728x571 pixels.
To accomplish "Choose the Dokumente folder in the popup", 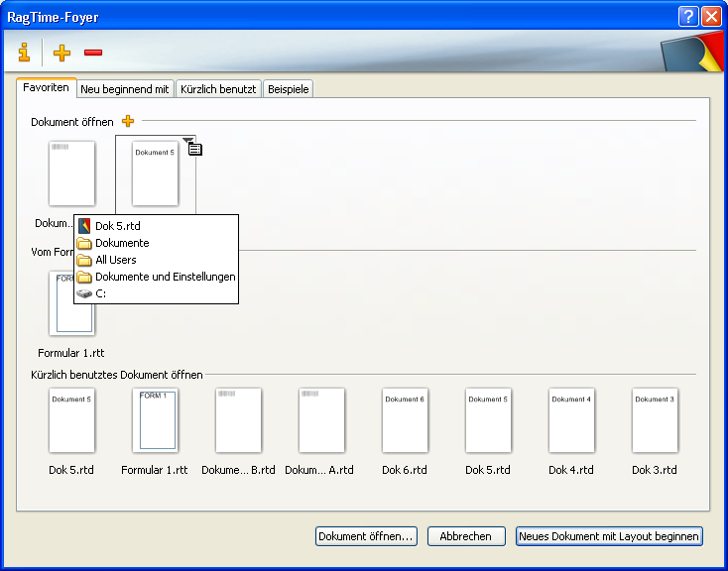I will [122, 243].
